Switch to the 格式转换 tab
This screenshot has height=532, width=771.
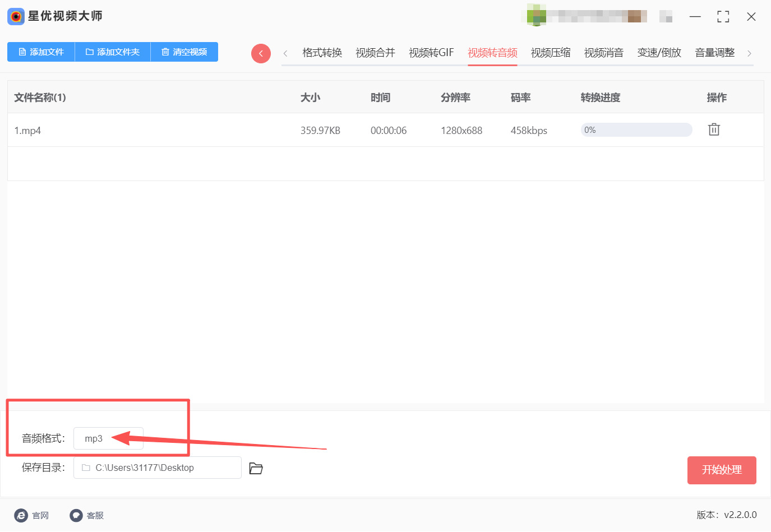(x=322, y=53)
